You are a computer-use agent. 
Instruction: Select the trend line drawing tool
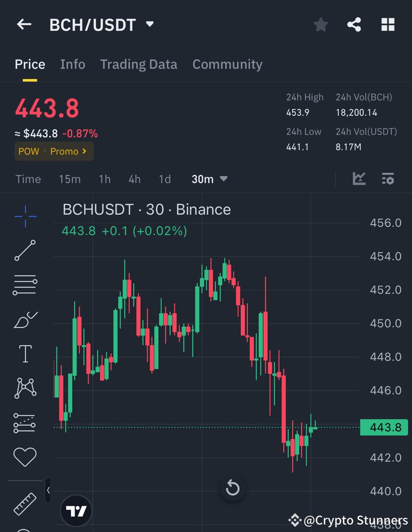25,251
